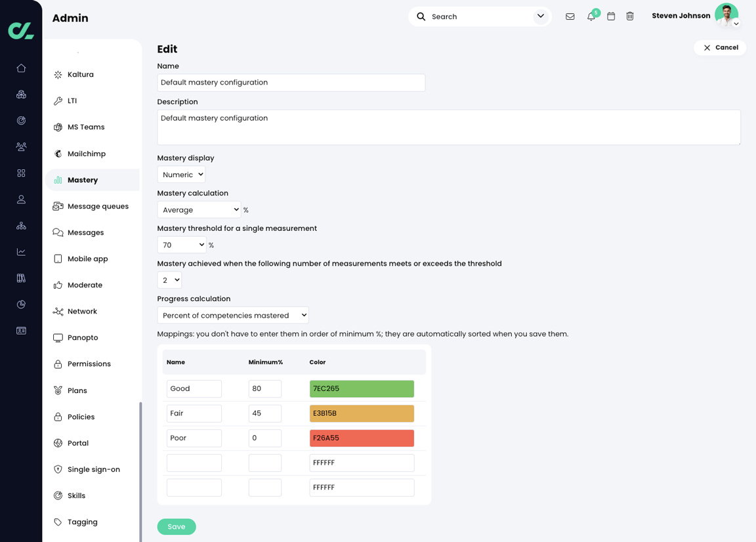
Task: Cancel editing the mastery configuration
Action: (x=720, y=47)
